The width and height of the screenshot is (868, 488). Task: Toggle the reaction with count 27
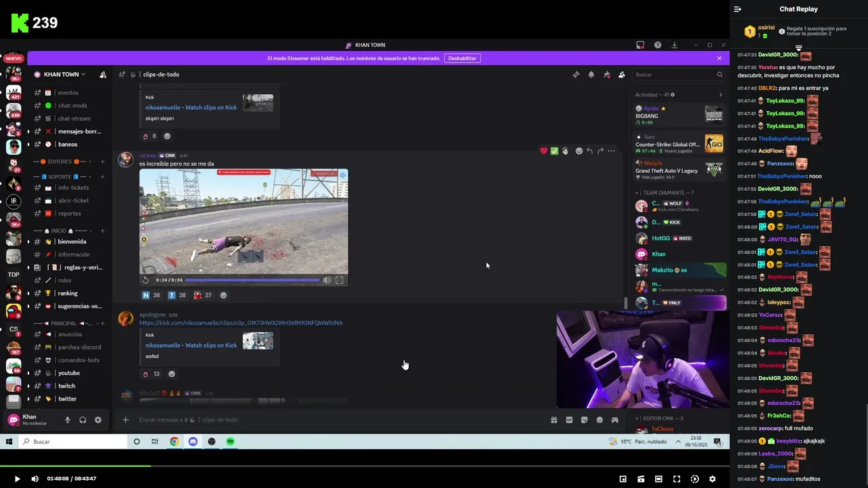pyautogui.click(x=203, y=296)
